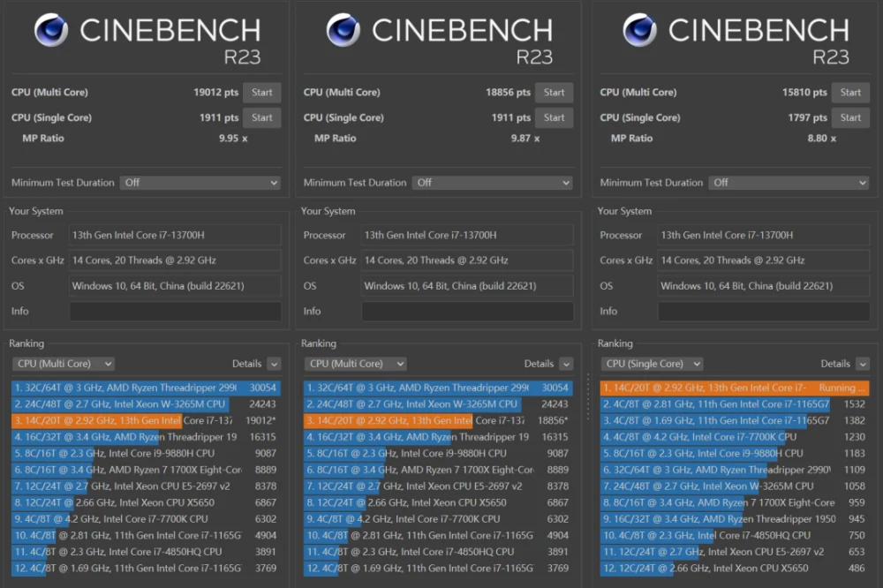Click the Processor field in the left window
Image resolution: width=883 pixels, height=588 pixels.
click(175, 236)
